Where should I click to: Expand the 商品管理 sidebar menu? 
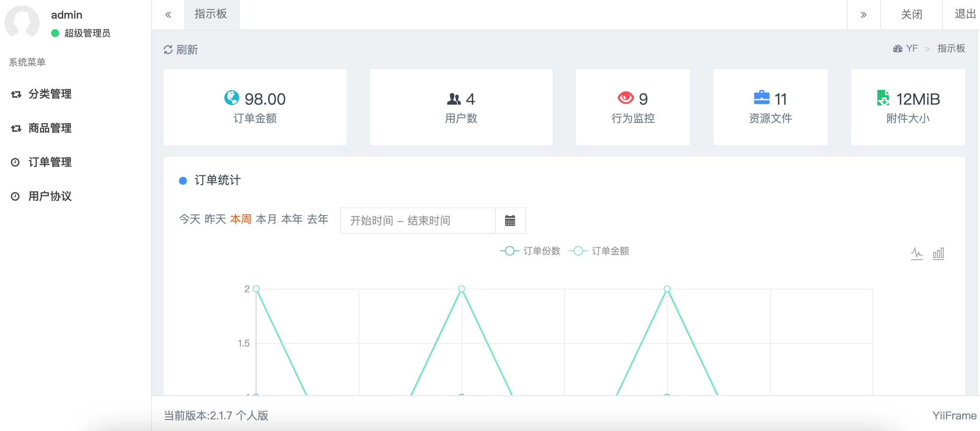pyautogui.click(x=50, y=128)
